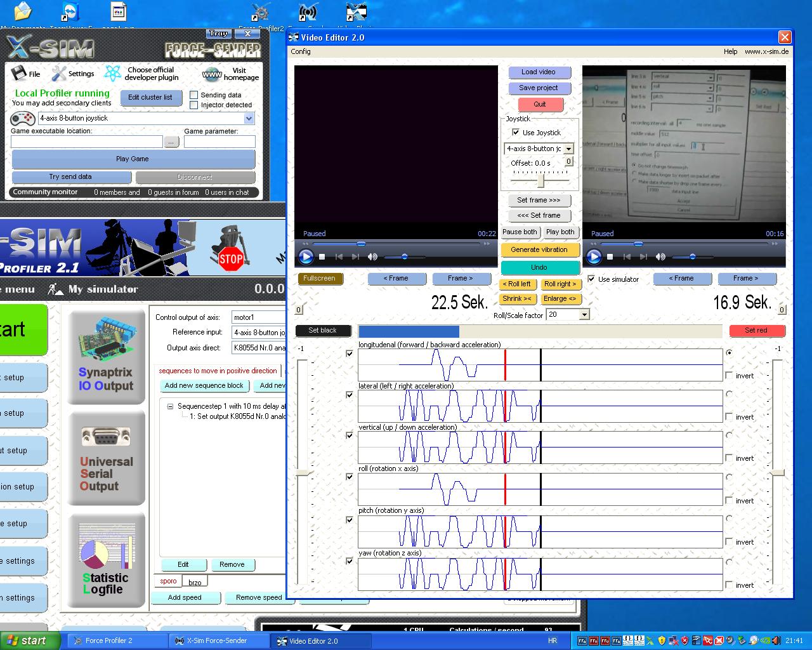Switch to the sporo tab
This screenshot has width=812, height=650.
[x=168, y=581]
